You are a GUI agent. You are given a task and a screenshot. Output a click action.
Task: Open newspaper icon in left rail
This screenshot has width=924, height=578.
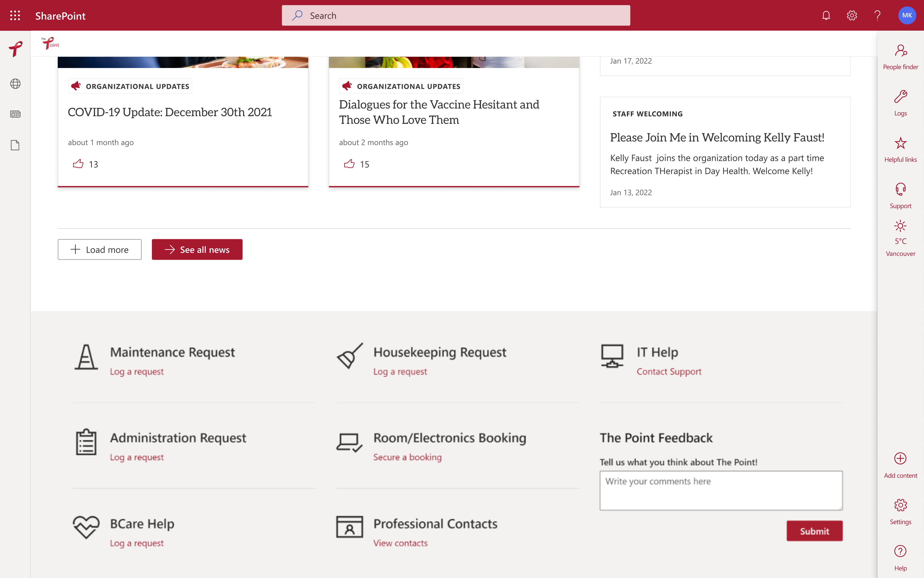[x=15, y=114]
